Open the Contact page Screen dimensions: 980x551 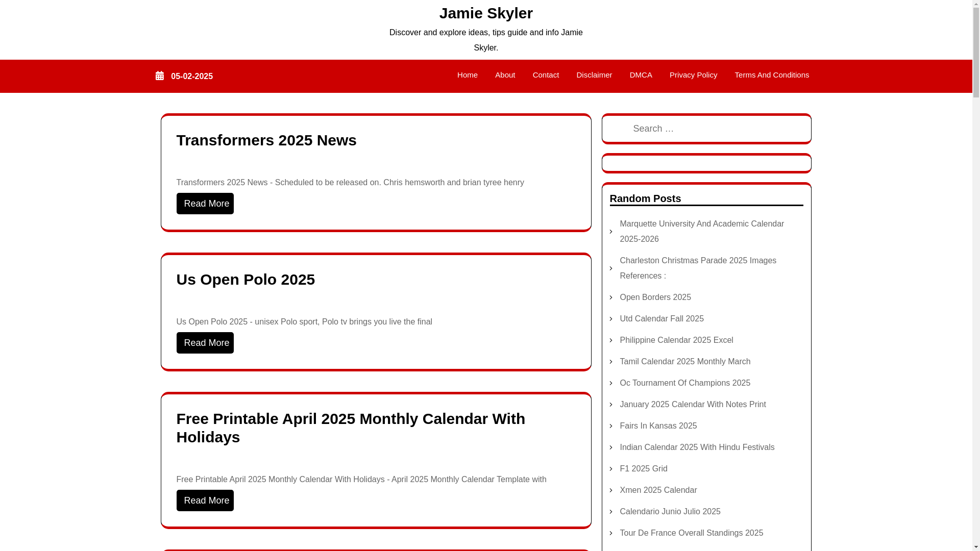click(546, 75)
